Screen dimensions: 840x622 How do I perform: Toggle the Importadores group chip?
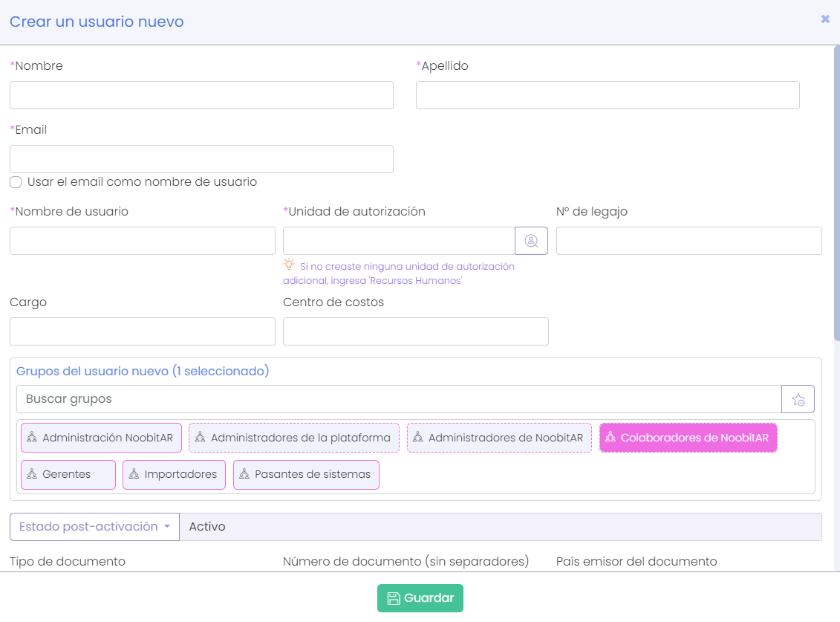[x=174, y=475]
